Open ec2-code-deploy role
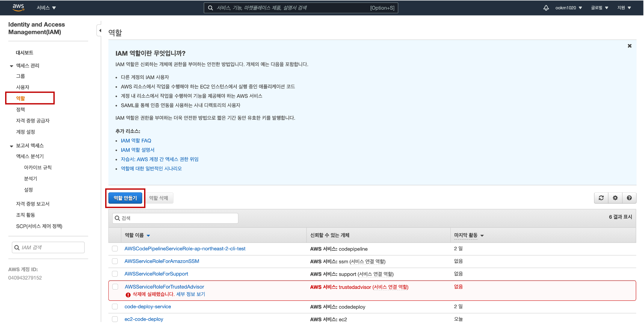This screenshot has width=644, height=323. click(x=144, y=319)
